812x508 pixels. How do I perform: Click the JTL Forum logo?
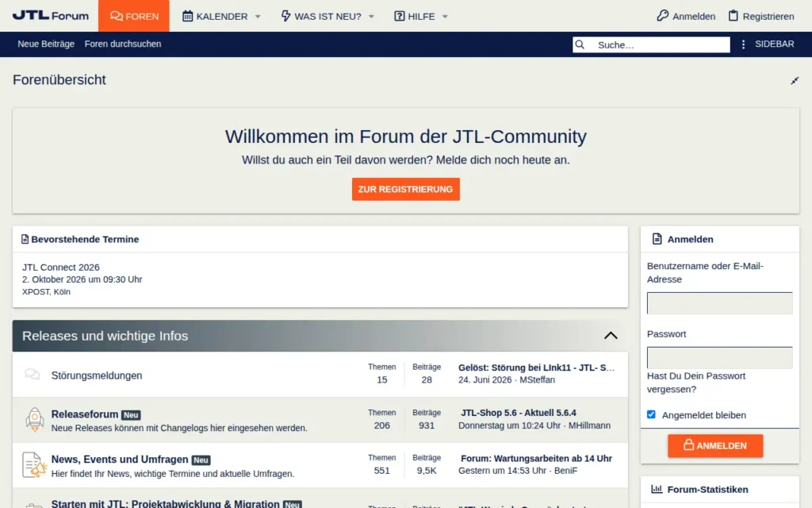(50, 16)
